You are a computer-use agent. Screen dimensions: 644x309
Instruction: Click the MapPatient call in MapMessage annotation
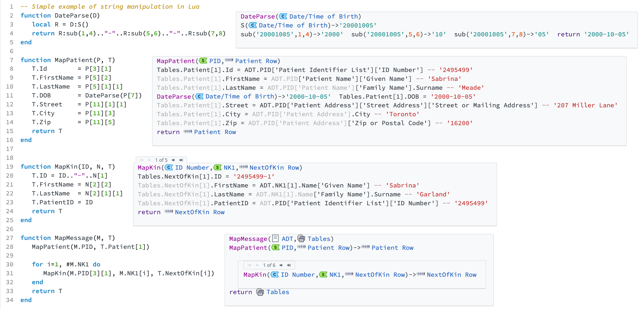248,248
